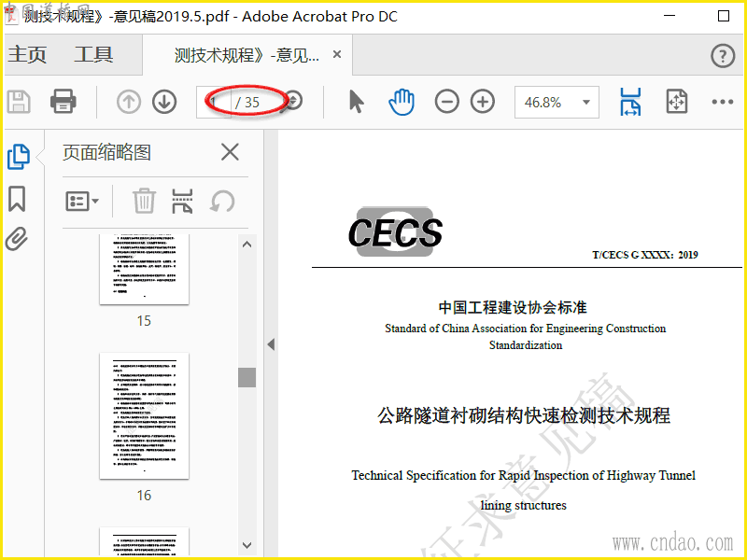
Task: Switch to the 工具 tab
Action: 94,54
